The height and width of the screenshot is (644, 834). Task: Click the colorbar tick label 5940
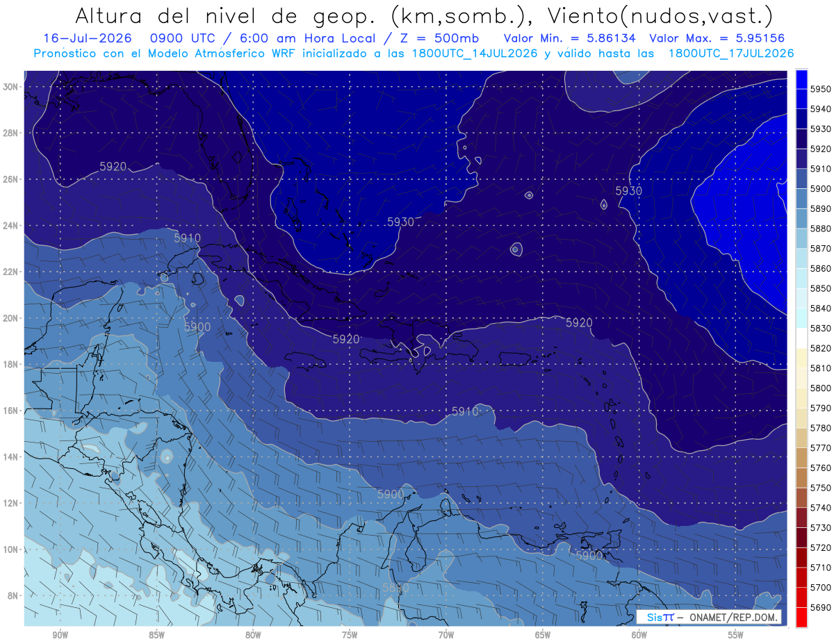coord(820,109)
